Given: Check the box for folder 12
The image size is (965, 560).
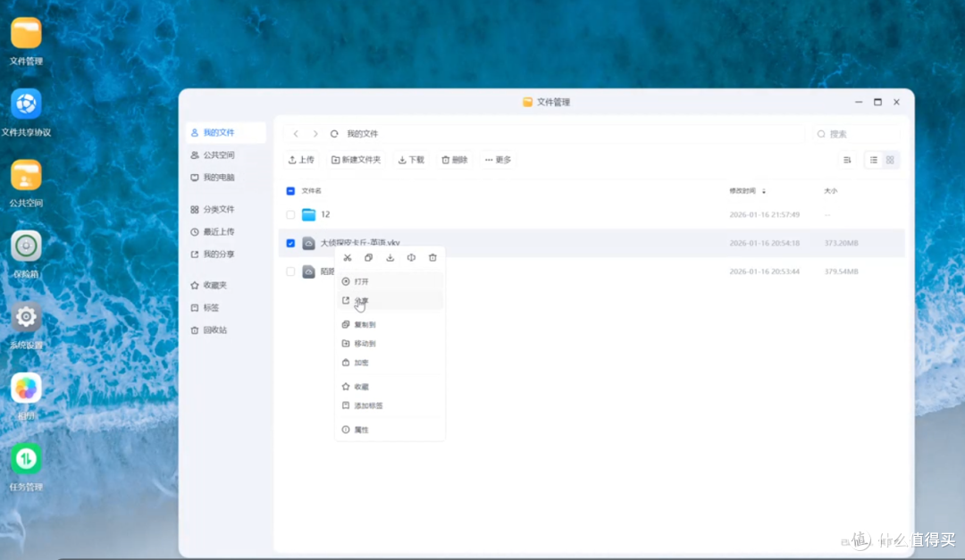Looking at the screenshot, I should [x=290, y=214].
